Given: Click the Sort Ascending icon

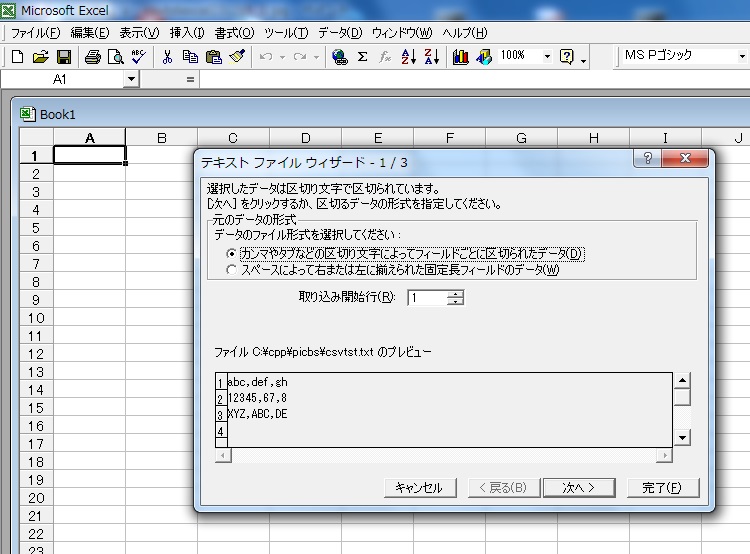Looking at the screenshot, I should [408, 57].
